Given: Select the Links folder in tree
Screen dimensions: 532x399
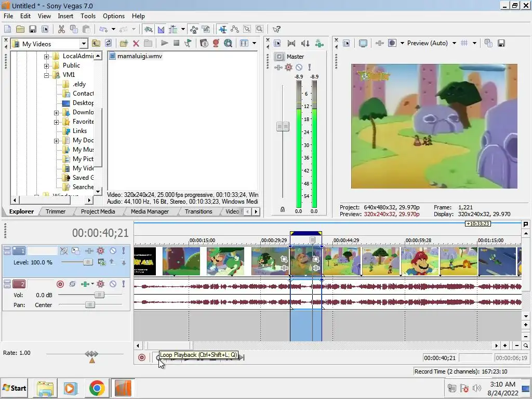Looking at the screenshot, I should click(x=79, y=131).
